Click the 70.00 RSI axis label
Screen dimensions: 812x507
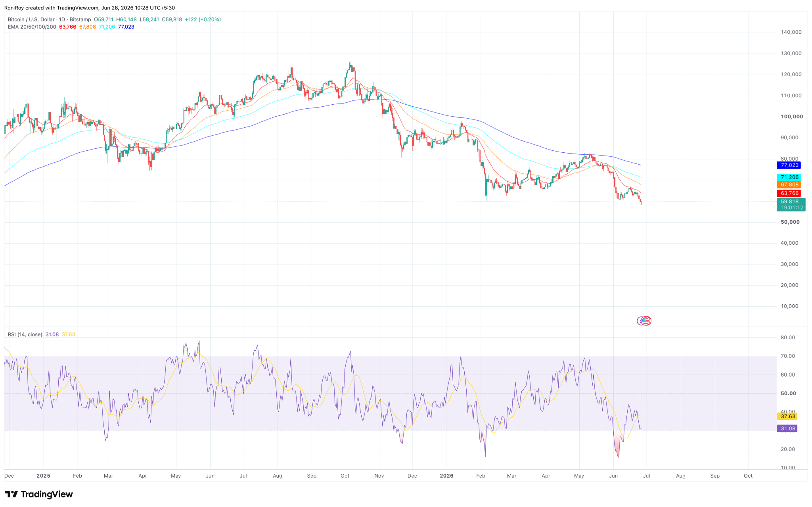788,356
